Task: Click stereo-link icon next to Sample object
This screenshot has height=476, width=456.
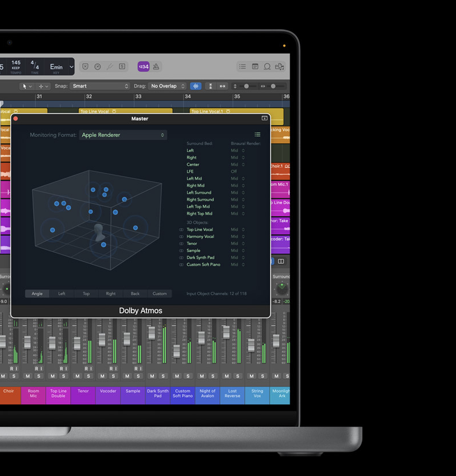Action: pyautogui.click(x=181, y=251)
